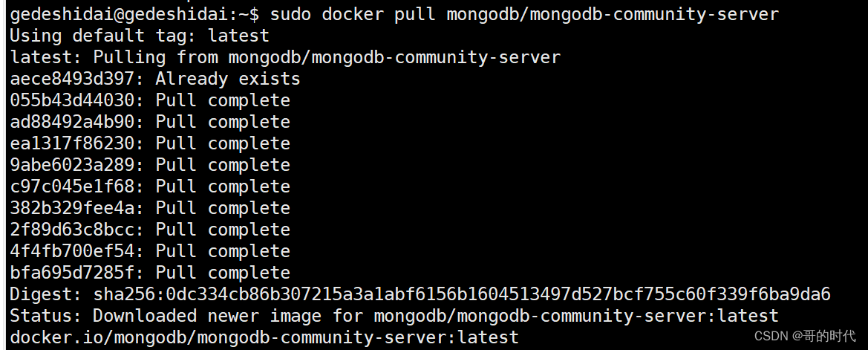Click the docker.io/mongodb image reference line
The width and height of the screenshot is (868, 350).
pyautogui.click(x=264, y=337)
